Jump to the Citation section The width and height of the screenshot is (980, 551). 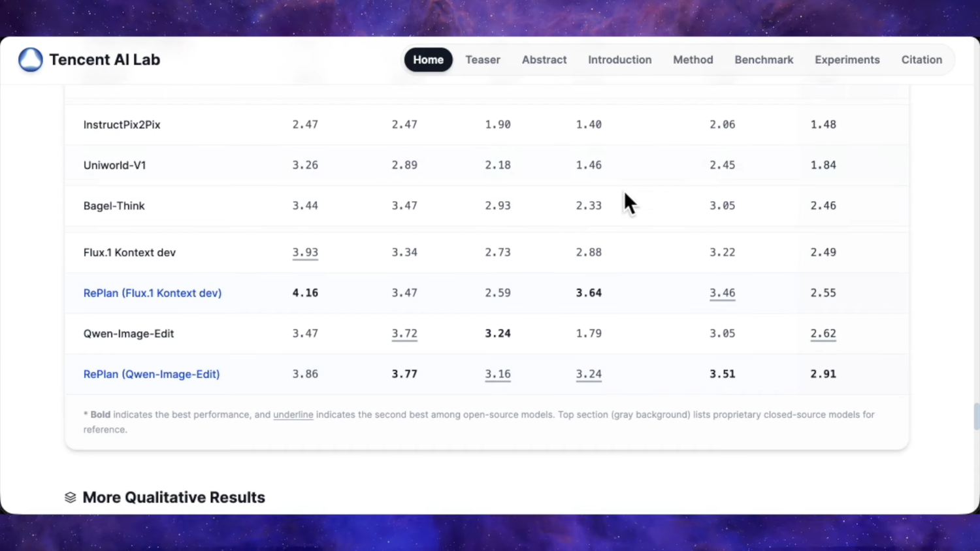click(x=922, y=59)
